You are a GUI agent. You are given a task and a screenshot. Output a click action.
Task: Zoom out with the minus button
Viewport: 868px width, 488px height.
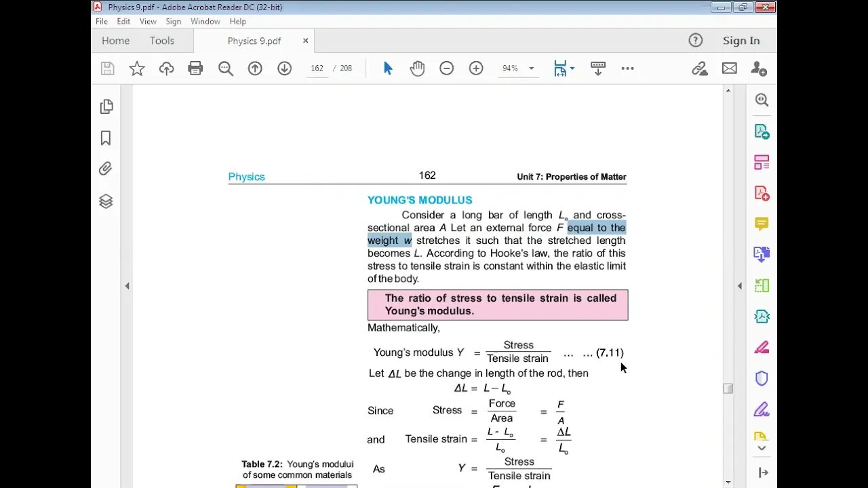[x=446, y=68]
